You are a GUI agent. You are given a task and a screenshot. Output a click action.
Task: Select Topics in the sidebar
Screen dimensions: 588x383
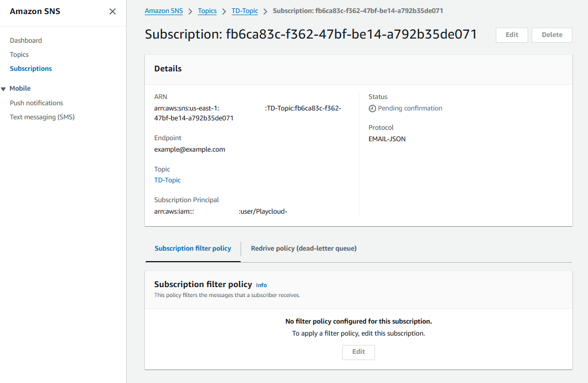coord(19,54)
